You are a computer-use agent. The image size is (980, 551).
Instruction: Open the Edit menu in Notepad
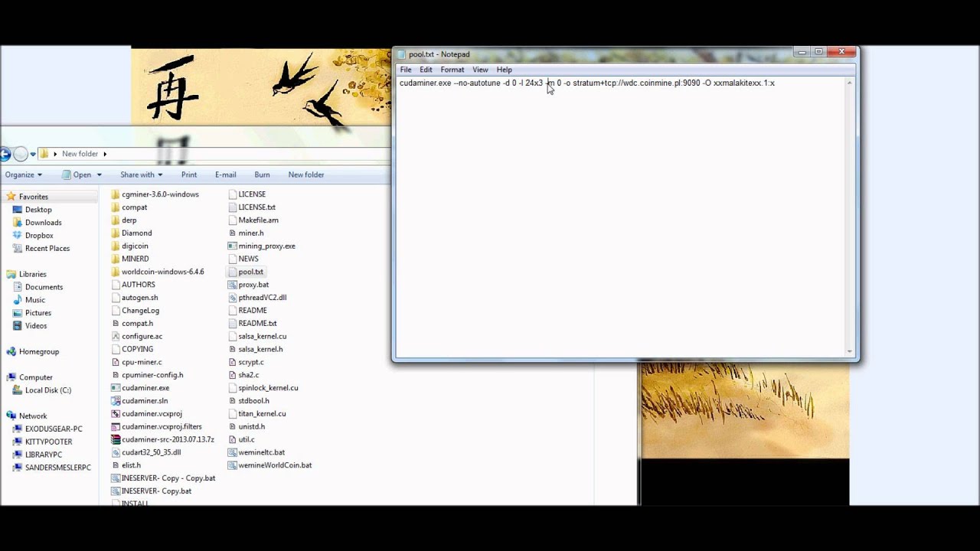(x=426, y=70)
